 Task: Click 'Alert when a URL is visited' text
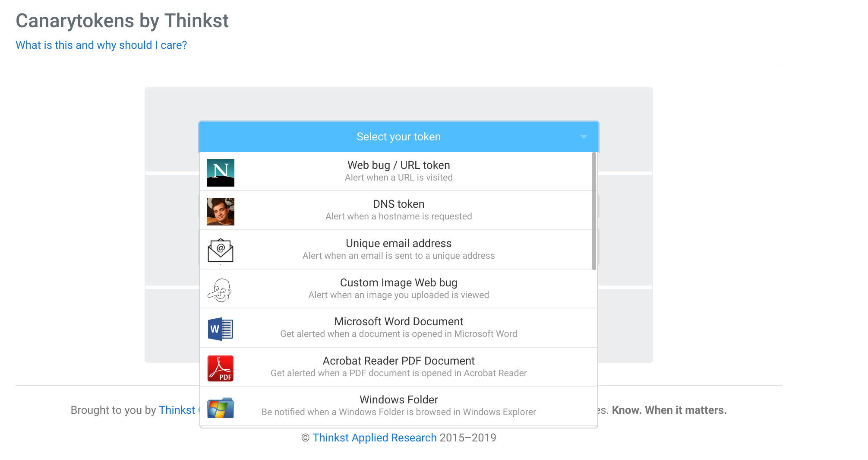click(x=398, y=178)
